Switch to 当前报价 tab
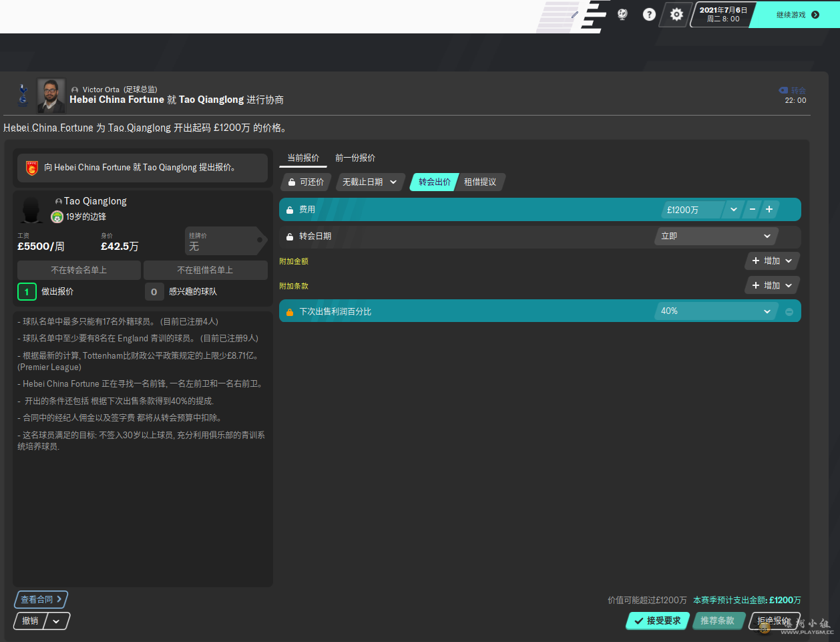The width and height of the screenshot is (840, 642). (303, 158)
